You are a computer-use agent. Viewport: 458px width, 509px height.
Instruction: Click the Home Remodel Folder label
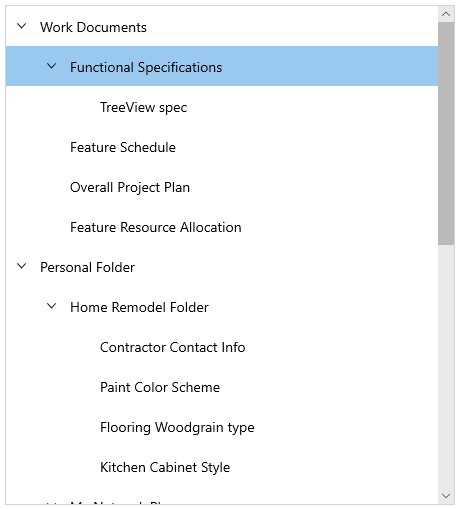[x=139, y=307]
